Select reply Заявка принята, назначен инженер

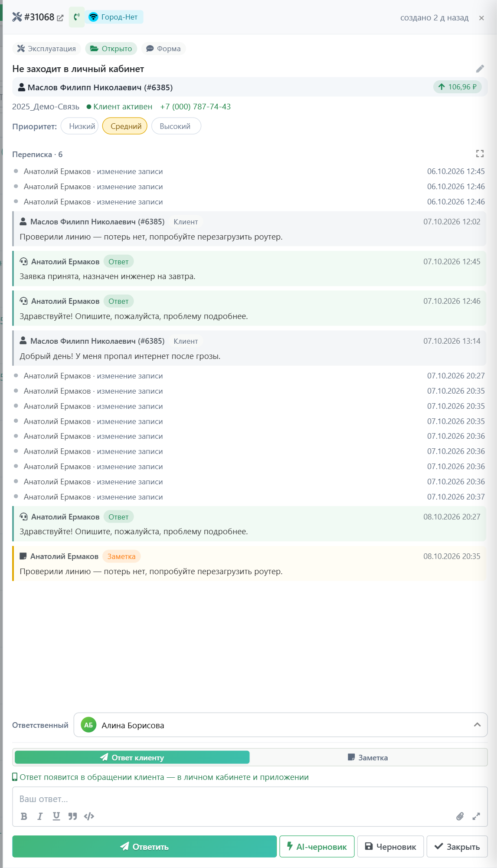tap(249, 269)
